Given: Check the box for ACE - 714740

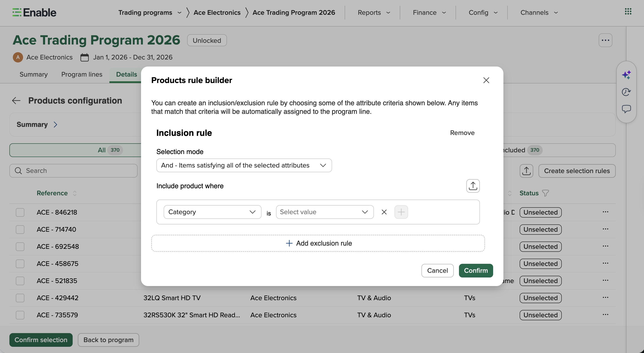Looking at the screenshot, I should pyautogui.click(x=20, y=229).
